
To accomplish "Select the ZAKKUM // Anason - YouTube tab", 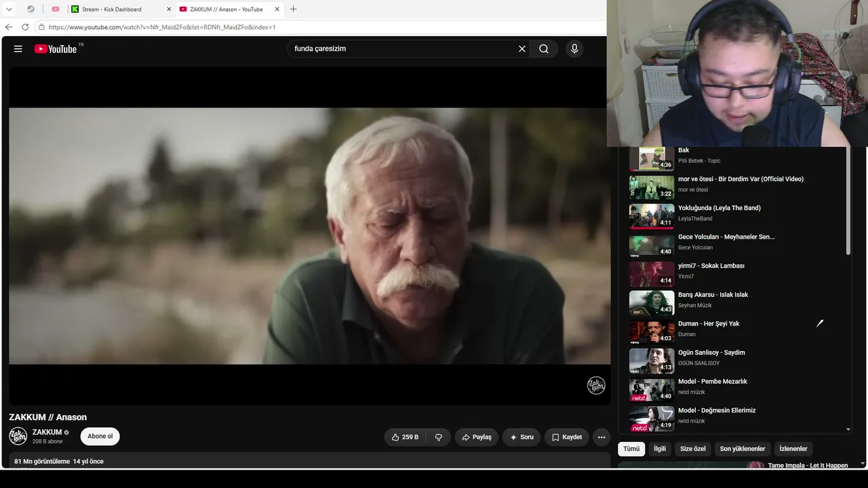I will pos(229,9).
